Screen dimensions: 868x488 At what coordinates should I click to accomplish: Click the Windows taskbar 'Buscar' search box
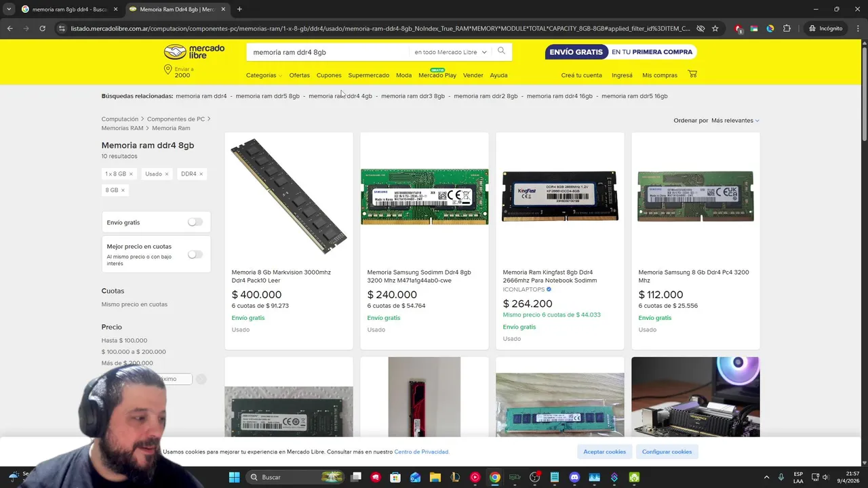click(x=294, y=477)
